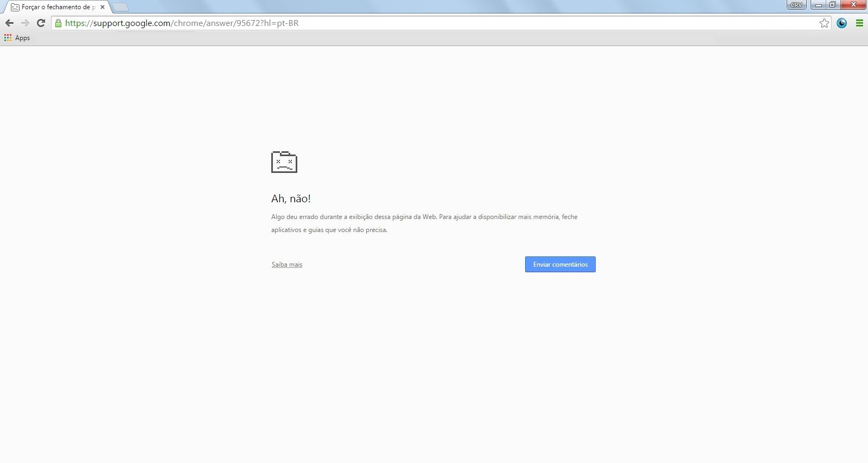Open a new tab
The width and height of the screenshot is (868, 463).
click(120, 7)
